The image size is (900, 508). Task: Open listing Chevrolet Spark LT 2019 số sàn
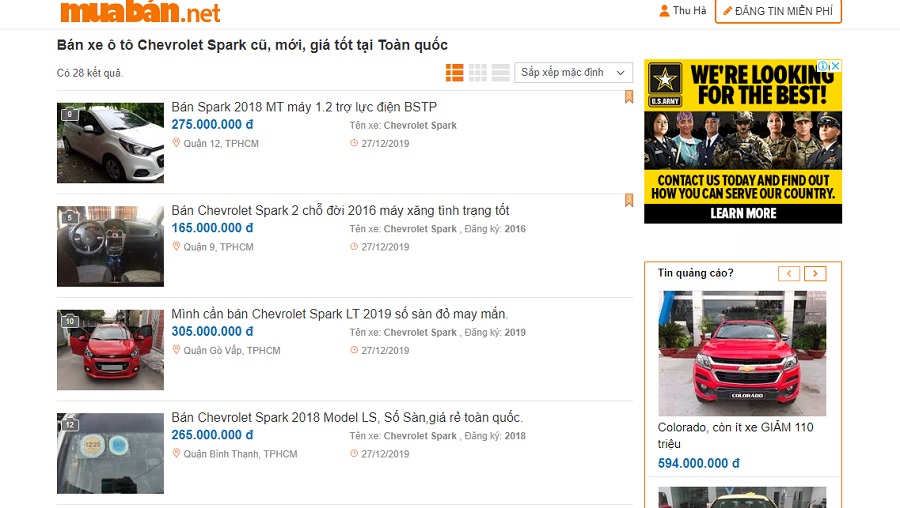coord(340,314)
